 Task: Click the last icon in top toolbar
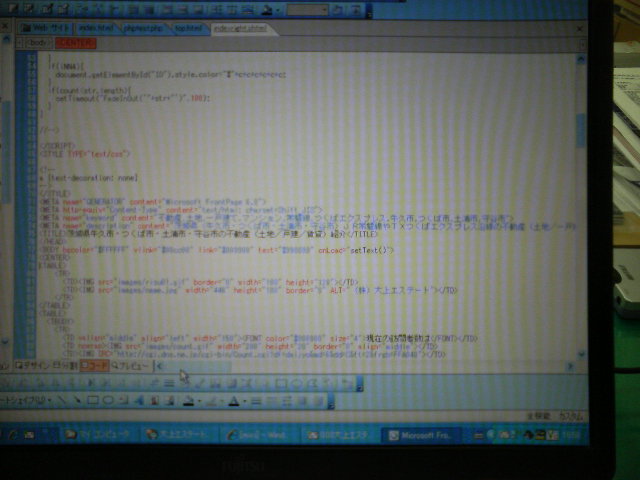(356, 9)
